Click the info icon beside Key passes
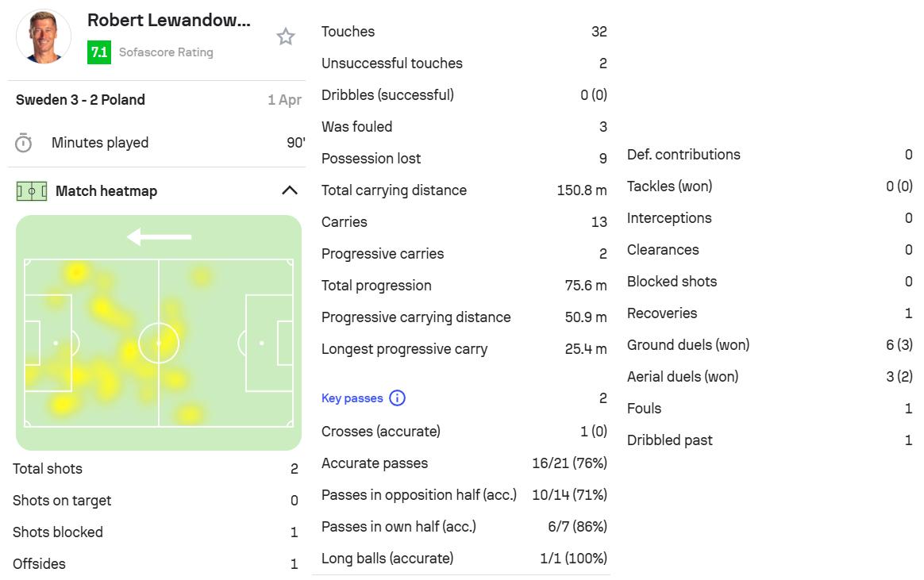924x580 pixels. click(x=398, y=398)
